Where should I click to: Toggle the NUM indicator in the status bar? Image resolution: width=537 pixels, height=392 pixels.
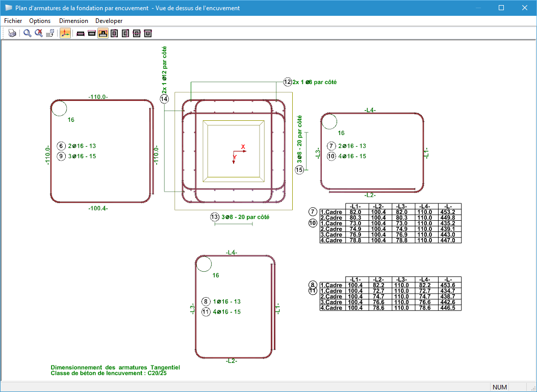coord(499,387)
